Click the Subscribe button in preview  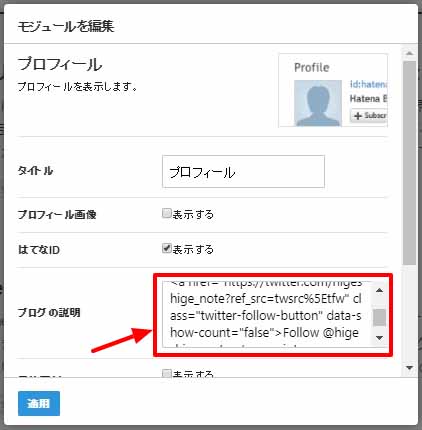pyautogui.click(x=369, y=115)
